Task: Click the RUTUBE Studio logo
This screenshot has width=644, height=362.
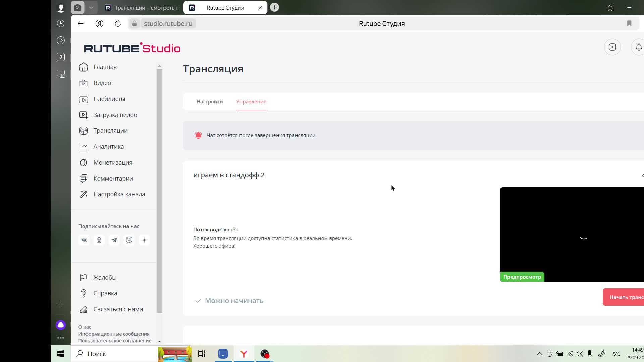Action: pos(132,48)
